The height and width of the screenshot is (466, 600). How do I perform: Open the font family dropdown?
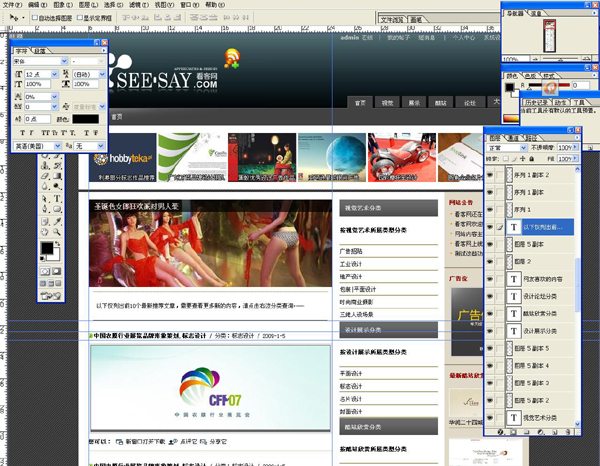coord(64,61)
